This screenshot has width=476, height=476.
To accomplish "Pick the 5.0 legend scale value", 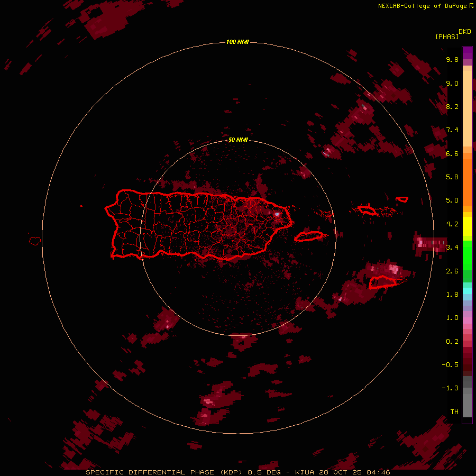I will pyautogui.click(x=452, y=200).
